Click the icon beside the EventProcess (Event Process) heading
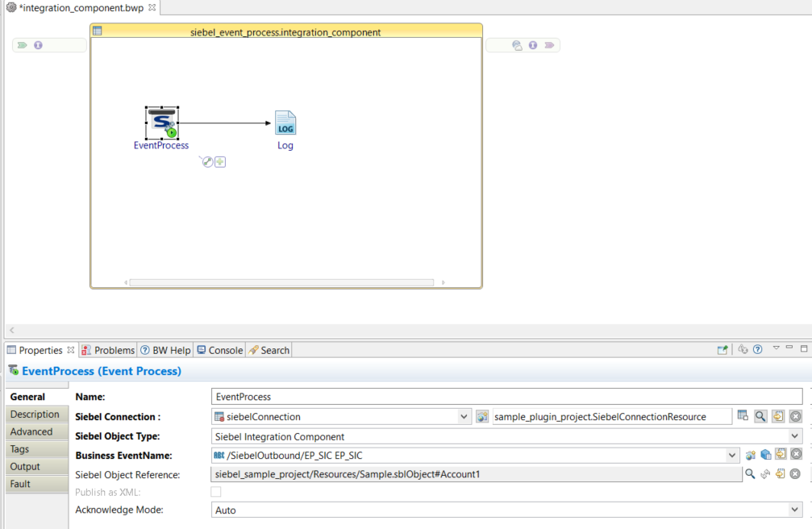 [x=14, y=370]
